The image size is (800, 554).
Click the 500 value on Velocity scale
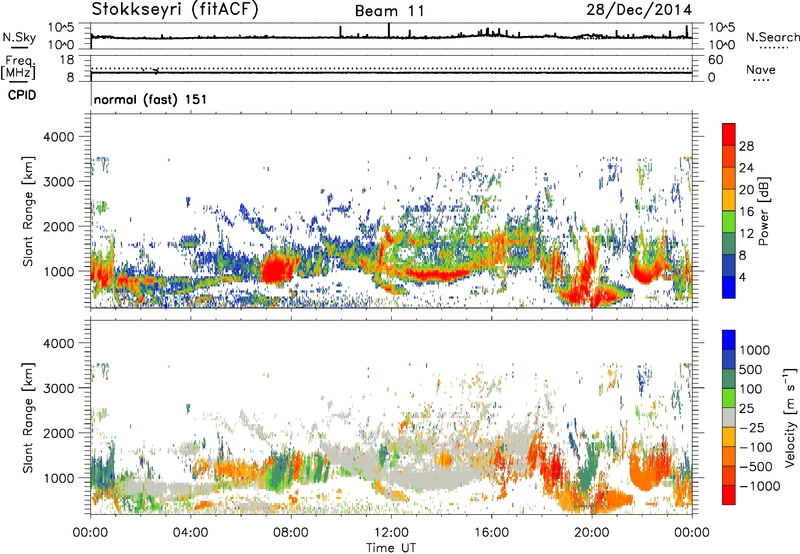tap(751, 369)
